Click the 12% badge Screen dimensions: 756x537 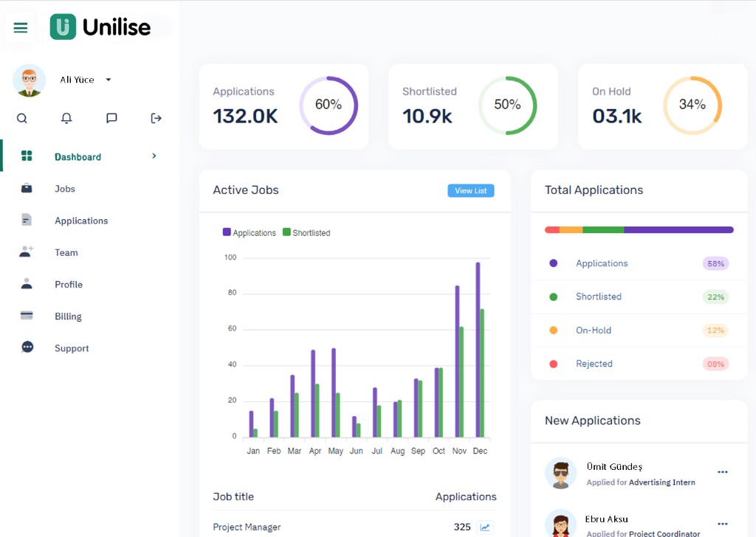click(x=715, y=330)
